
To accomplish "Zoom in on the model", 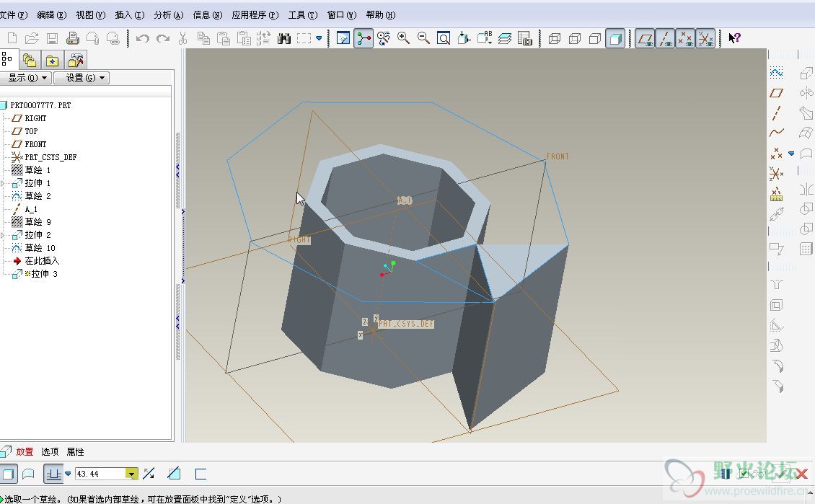I will tap(403, 38).
